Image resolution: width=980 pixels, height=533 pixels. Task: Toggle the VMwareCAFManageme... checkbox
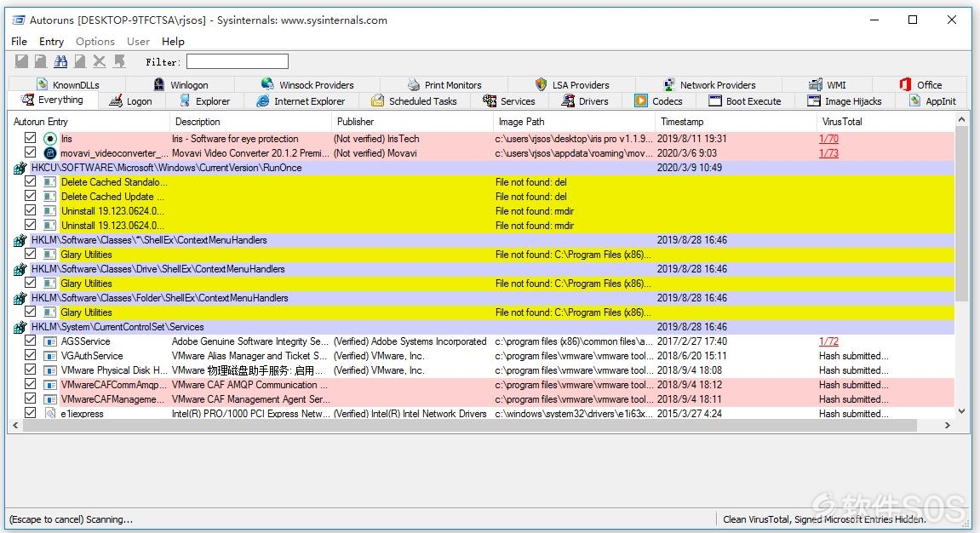30,398
